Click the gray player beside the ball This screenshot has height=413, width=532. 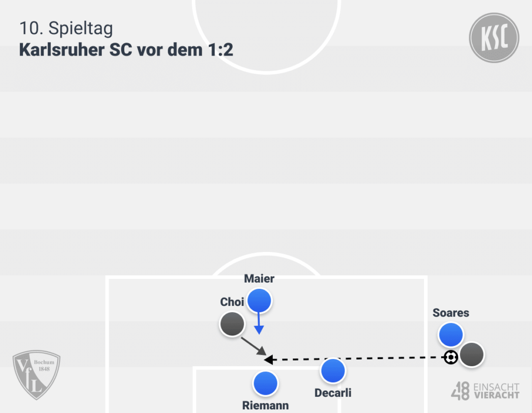[472, 355]
